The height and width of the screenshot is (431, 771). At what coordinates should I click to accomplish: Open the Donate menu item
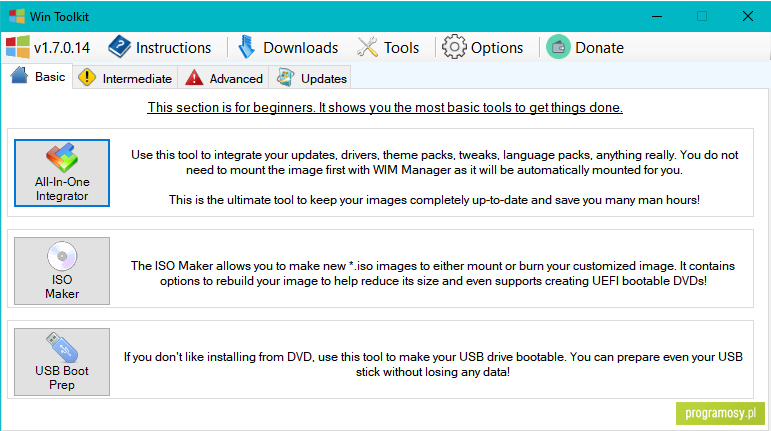click(x=585, y=47)
